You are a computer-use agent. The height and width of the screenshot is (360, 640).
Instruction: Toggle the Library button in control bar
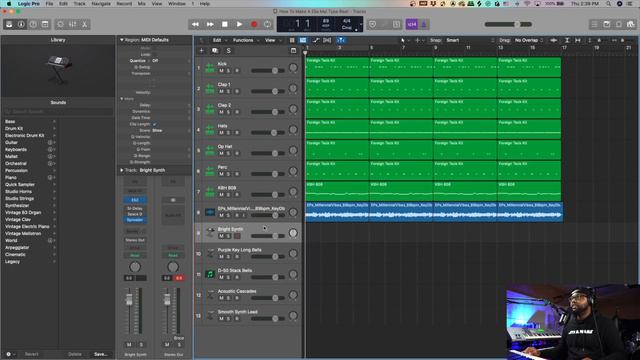pyautogui.click(x=9, y=24)
